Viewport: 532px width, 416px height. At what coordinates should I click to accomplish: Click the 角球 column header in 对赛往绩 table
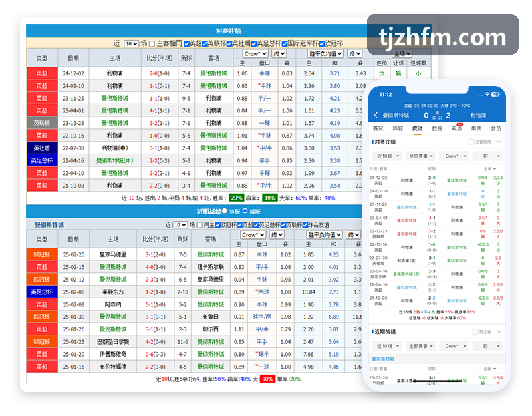186,58
